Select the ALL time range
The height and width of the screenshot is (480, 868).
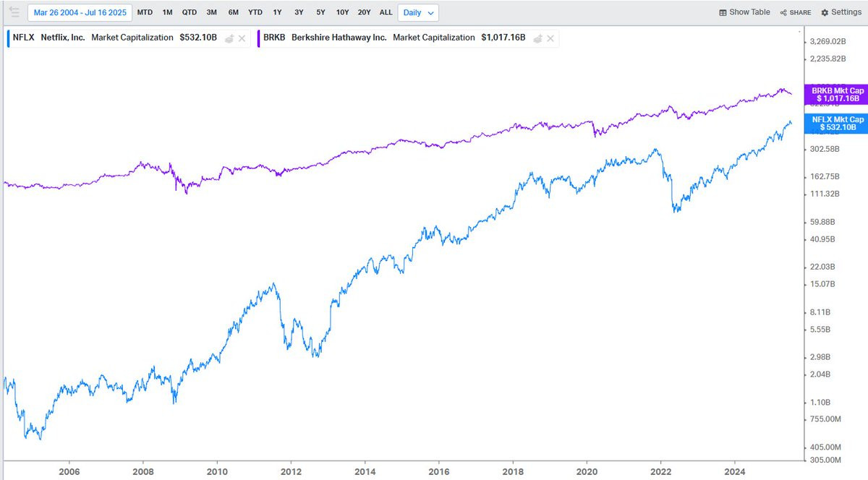[386, 12]
